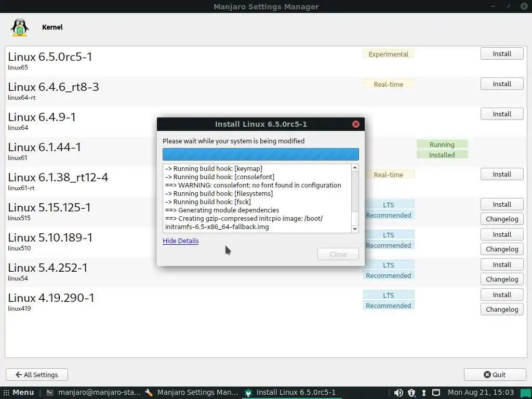Open the Changelog for Linux 4.19.290-1
The height and width of the screenshot is (399, 532).
pos(502,310)
